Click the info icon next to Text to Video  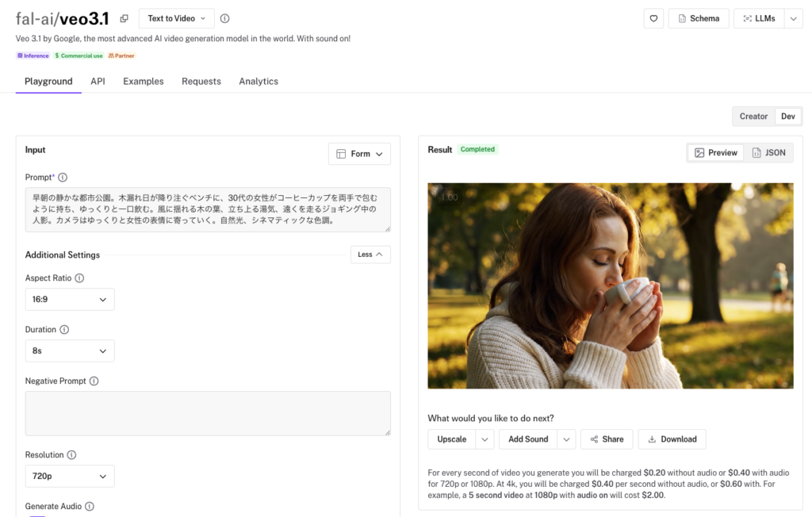point(224,18)
